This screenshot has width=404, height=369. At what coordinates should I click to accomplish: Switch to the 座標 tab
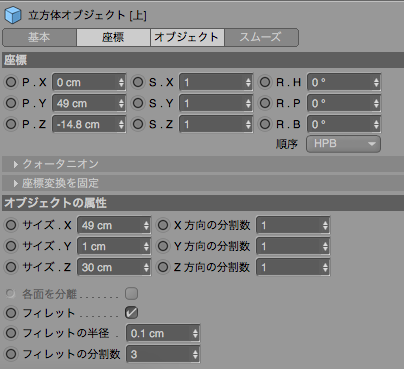coord(113,37)
